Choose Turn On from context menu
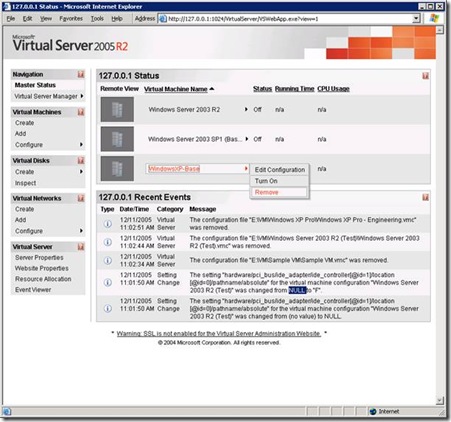451x422 pixels. (280, 181)
